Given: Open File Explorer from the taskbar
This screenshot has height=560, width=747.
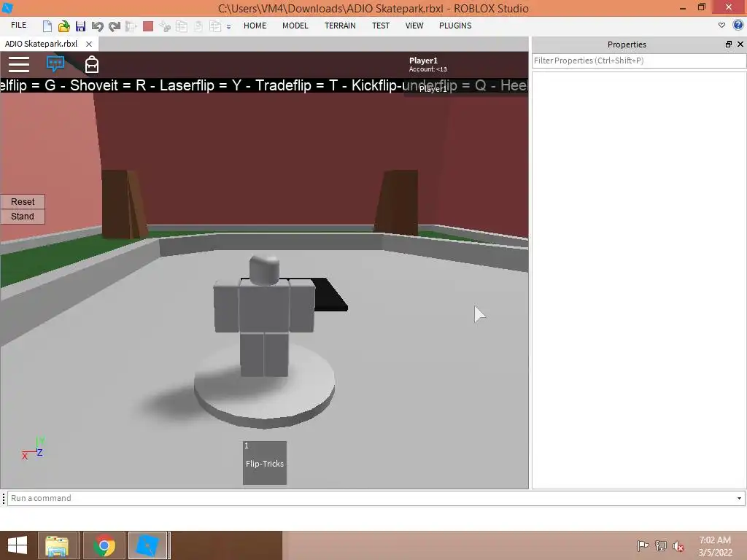Looking at the screenshot, I should 57,545.
